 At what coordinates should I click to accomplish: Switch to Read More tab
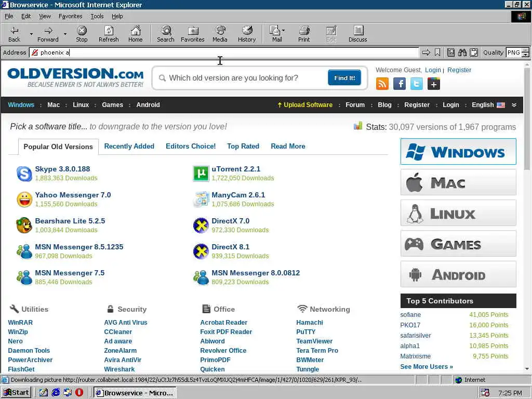coord(288,146)
